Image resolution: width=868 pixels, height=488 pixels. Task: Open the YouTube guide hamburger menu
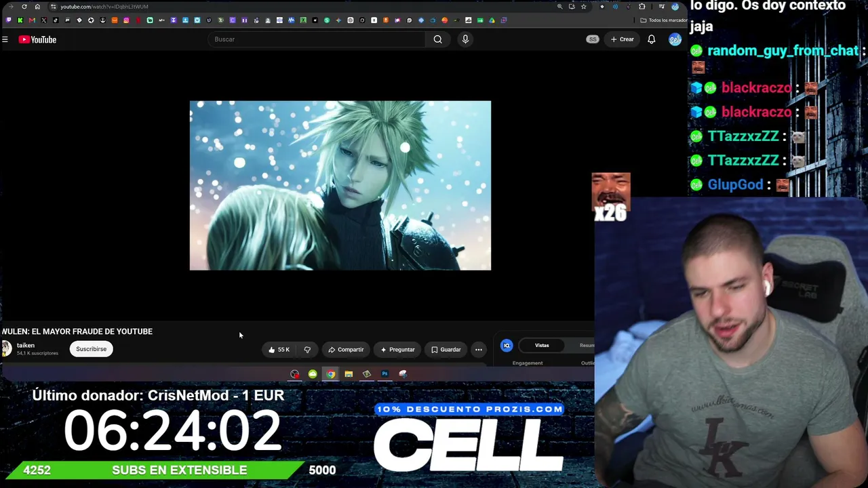[x=5, y=39]
